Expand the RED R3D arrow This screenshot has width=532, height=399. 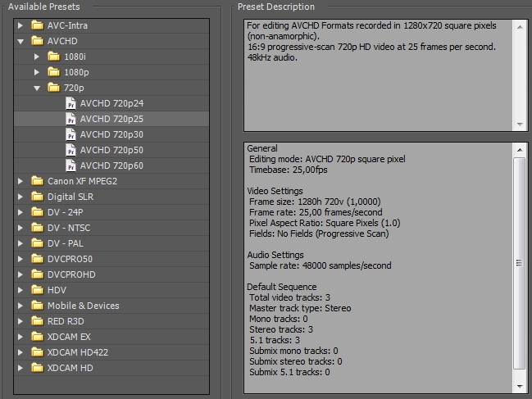[20, 321]
